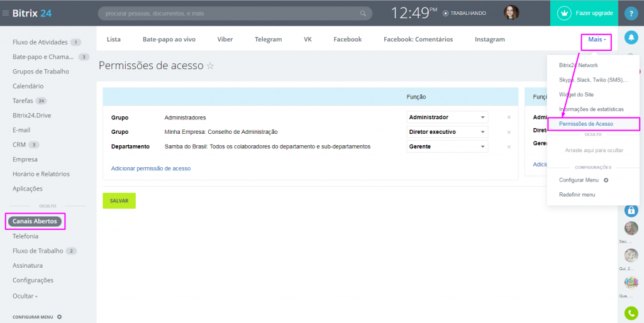Open Horário e Relatórios in sidebar
The height and width of the screenshot is (323, 644).
tap(41, 174)
